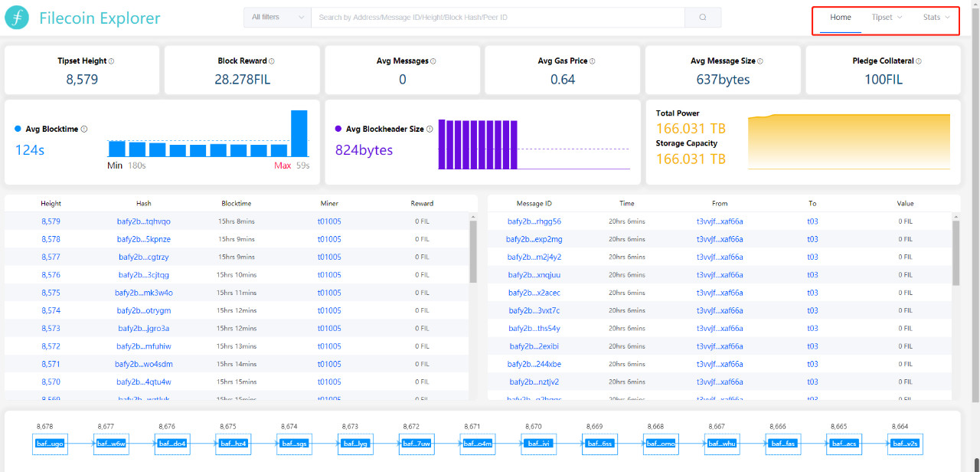Open block hash bafy2b...mk3w4o
This screenshot has height=472, width=980.
(144, 293)
